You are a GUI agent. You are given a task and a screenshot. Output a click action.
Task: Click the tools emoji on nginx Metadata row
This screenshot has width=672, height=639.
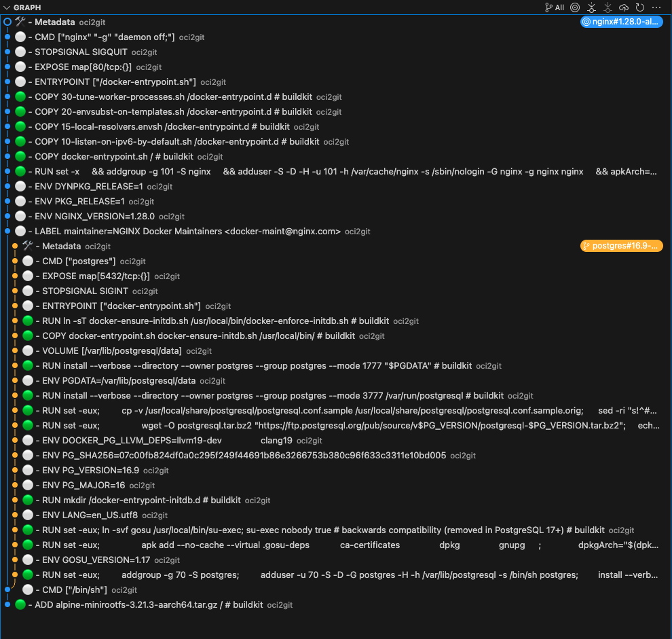(20, 22)
